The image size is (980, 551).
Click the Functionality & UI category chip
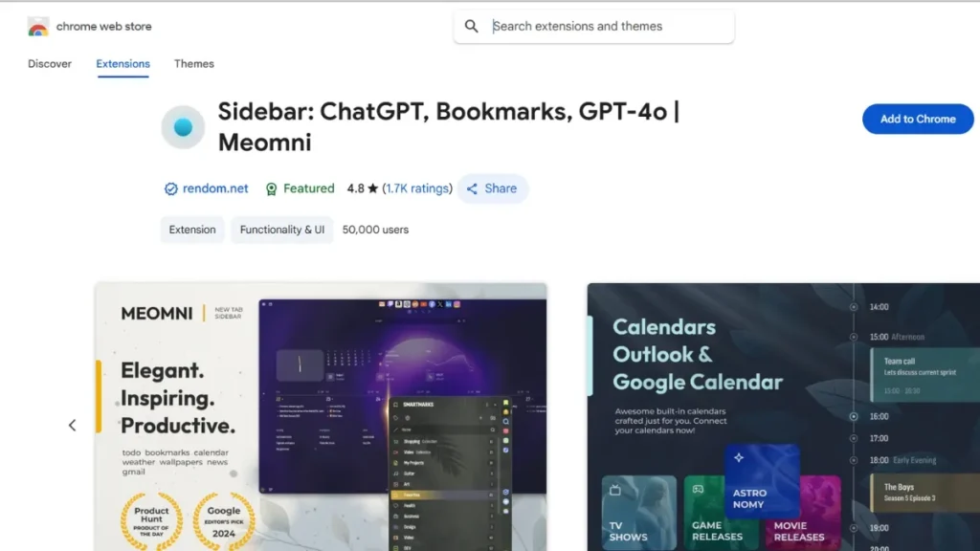pos(282,230)
